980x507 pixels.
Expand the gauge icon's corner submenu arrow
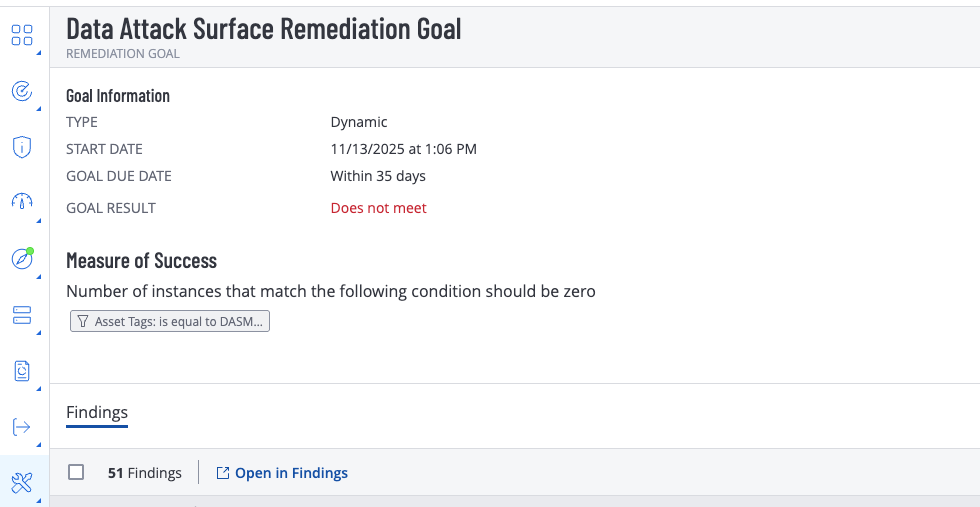39,218
